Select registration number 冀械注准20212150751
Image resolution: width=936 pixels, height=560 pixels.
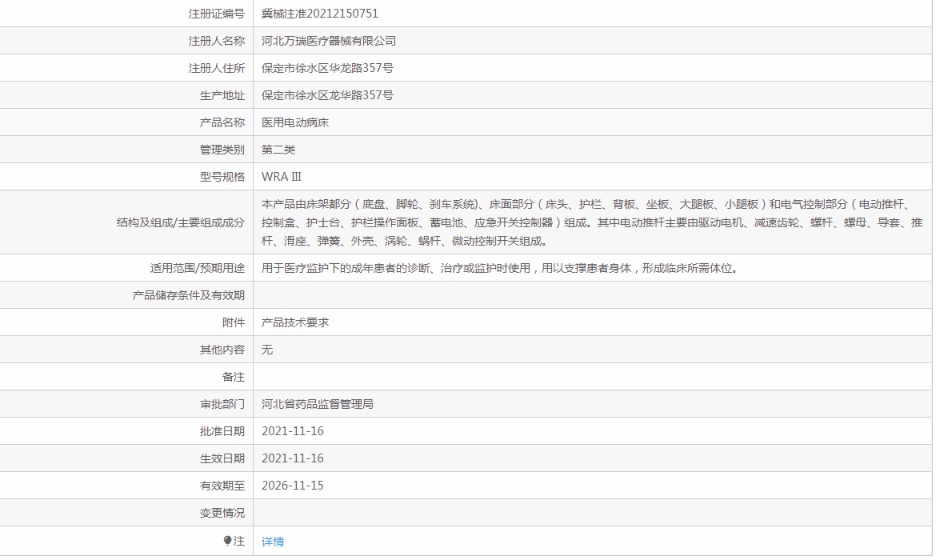[320, 14]
